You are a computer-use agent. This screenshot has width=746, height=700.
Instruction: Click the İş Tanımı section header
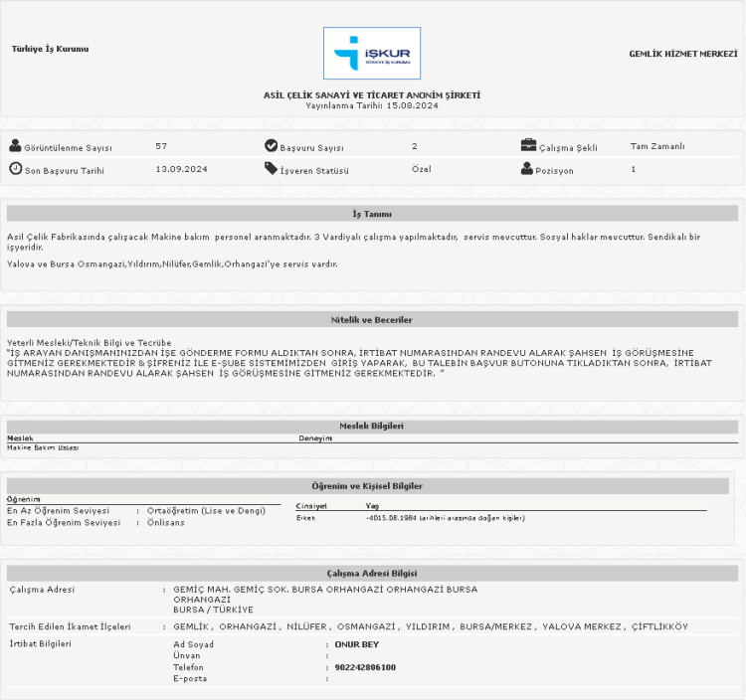(372, 214)
